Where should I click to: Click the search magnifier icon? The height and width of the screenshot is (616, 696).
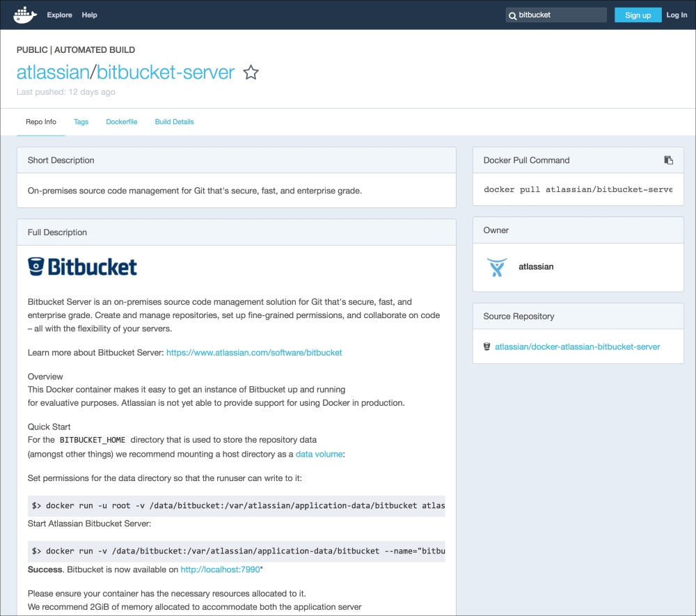point(512,15)
